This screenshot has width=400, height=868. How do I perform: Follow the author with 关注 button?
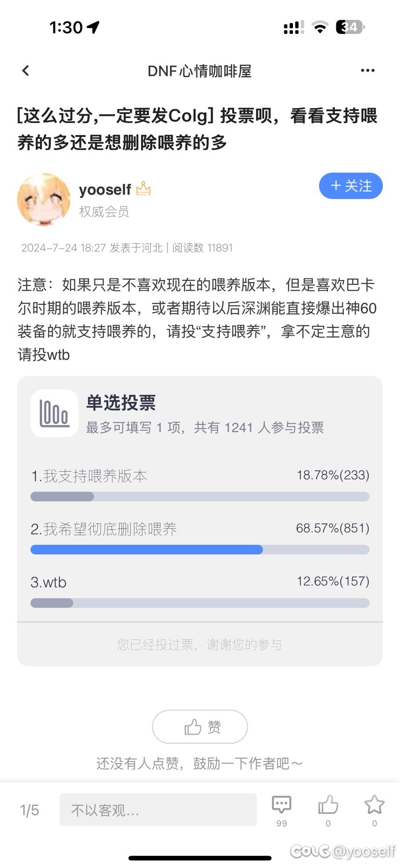click(x=351, y=186)
